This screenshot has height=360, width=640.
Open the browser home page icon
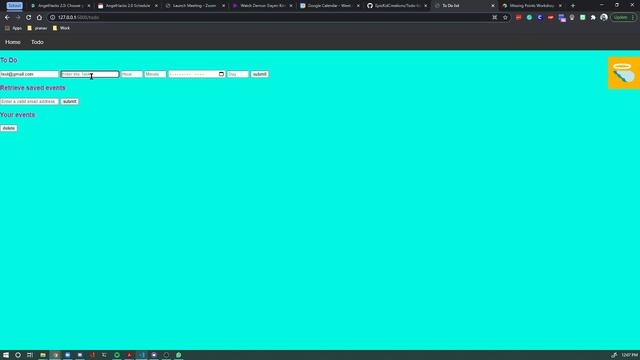pos(39,18)
